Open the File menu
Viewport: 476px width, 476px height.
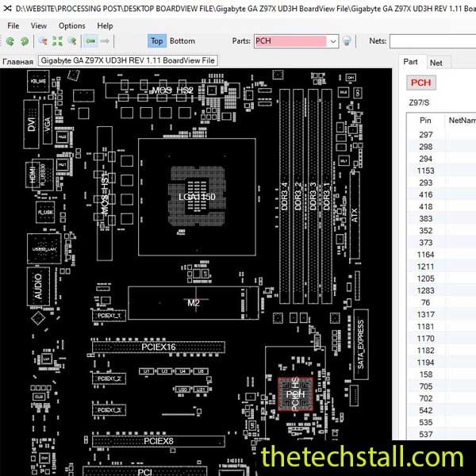[x=13, y=25]
